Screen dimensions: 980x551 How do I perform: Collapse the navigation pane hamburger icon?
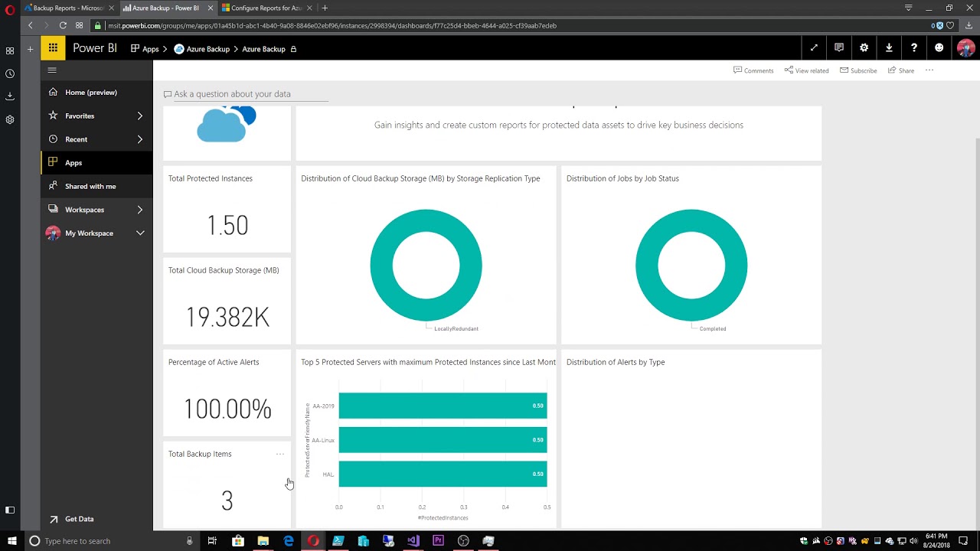[52, 70]
